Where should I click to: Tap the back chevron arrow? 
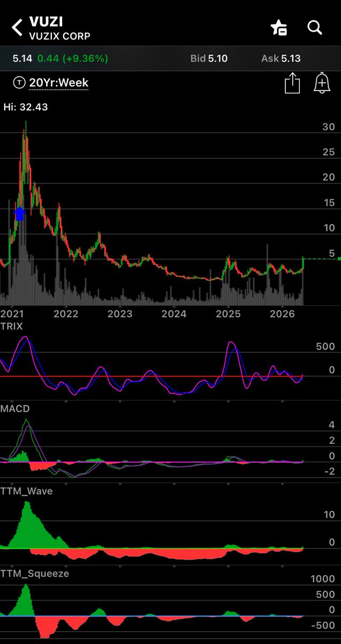click(x=18, y=27)
